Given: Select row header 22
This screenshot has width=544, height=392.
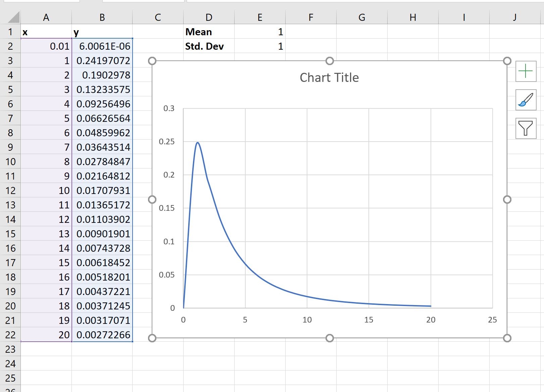Looking at the screenshot, I should [10, 335].
